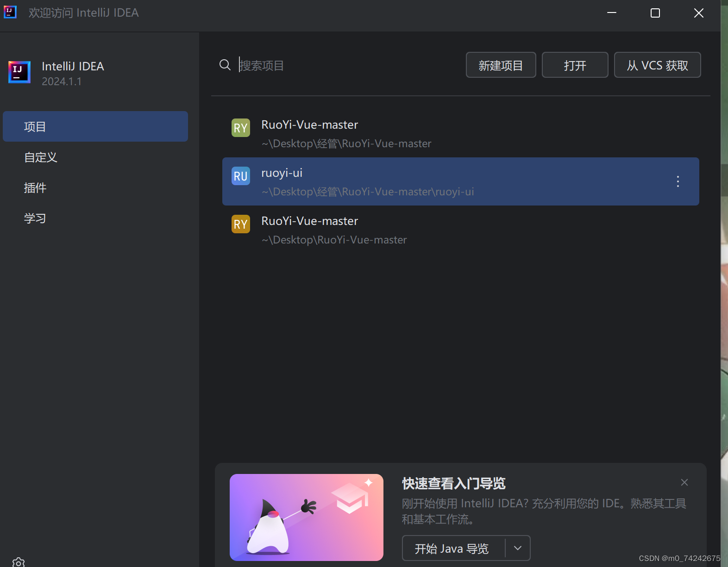Open ruoyi-ui project
Viewport: 728px width, 567px height.
pos(461,181)
